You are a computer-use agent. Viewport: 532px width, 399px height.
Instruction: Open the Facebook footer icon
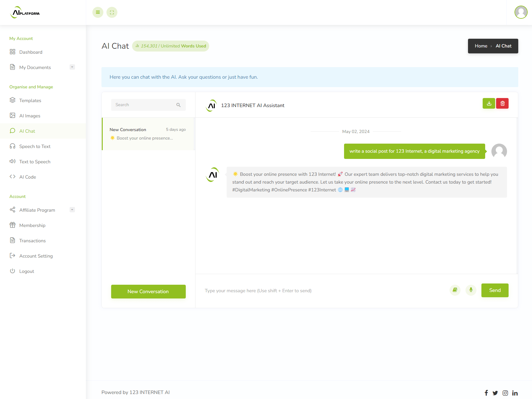(x=486, y=393)
